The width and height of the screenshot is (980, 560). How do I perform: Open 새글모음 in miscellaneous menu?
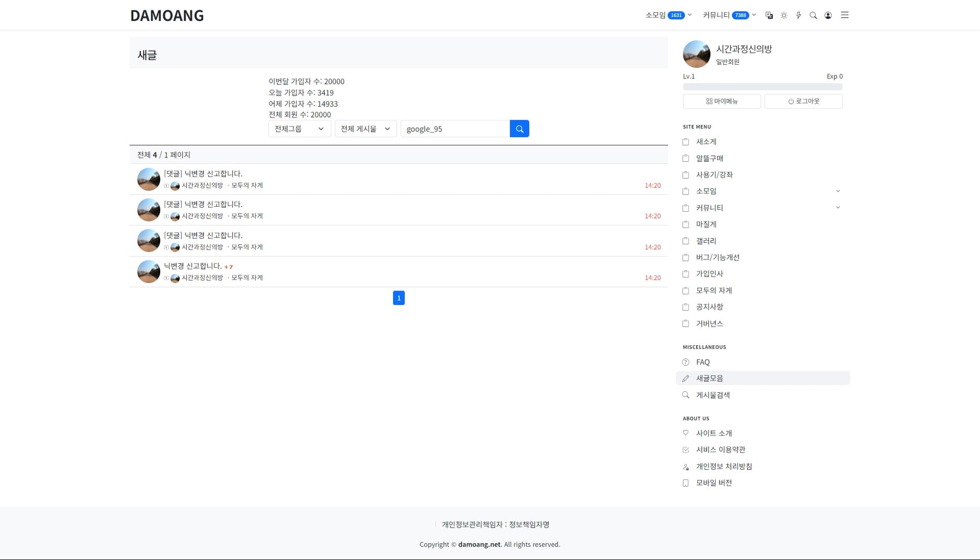[709, 378]
